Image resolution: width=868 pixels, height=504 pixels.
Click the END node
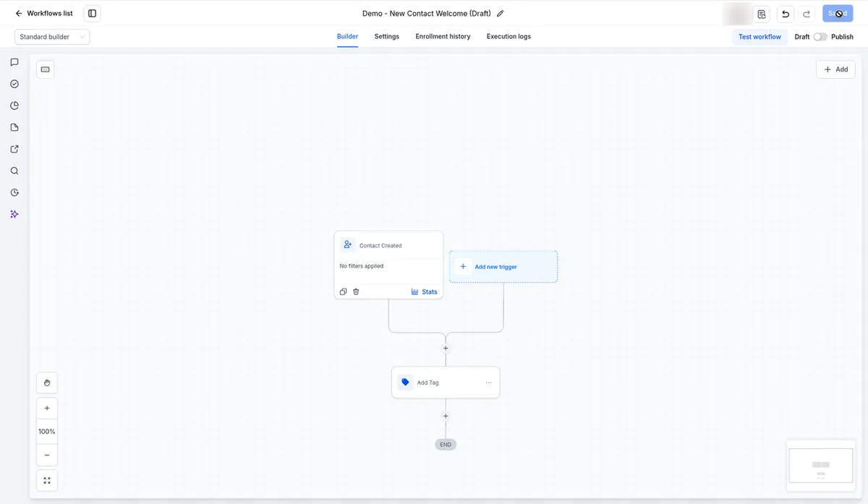(446, 445)
